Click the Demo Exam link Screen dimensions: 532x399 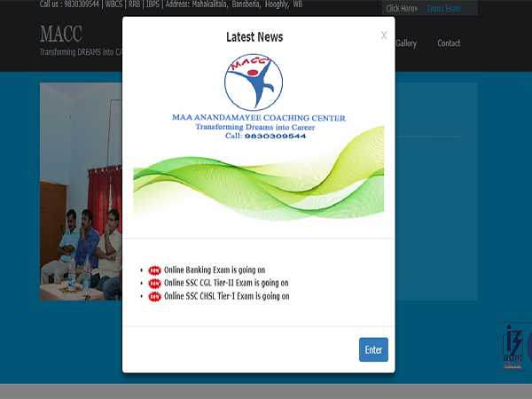point(443,8)
